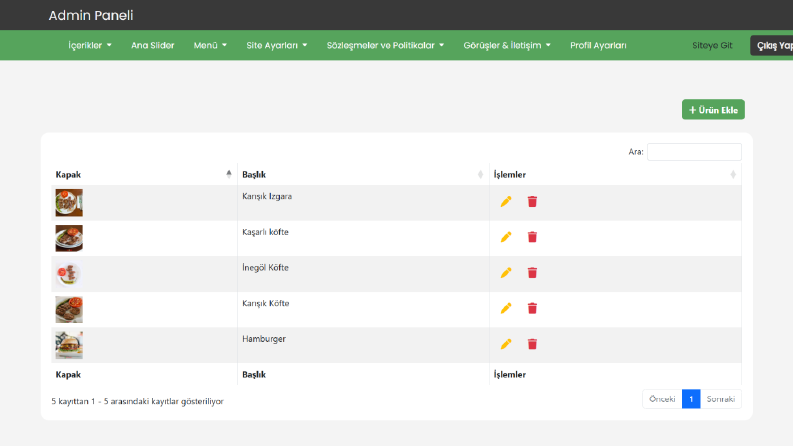Delete the Karışık Izgara product
This screenshot has width=793, height=446.
[x=532, y=202]
